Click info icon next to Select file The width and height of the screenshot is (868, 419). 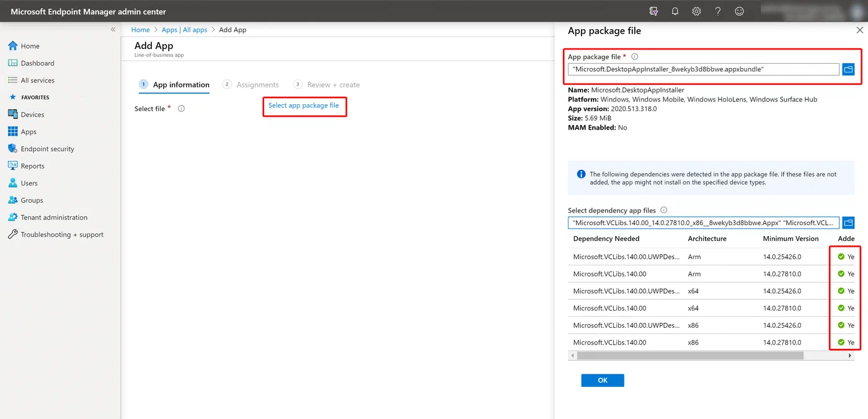point(182,108)
